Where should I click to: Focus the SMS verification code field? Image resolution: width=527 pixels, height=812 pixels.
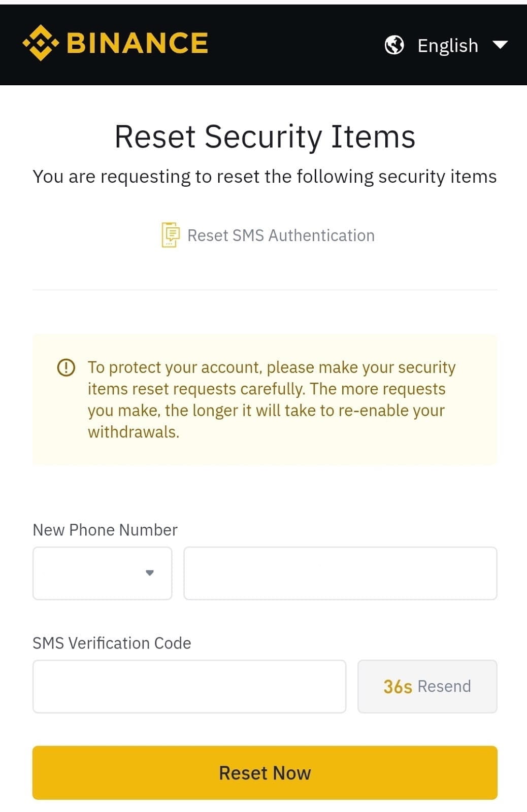[x=189, y=686]
